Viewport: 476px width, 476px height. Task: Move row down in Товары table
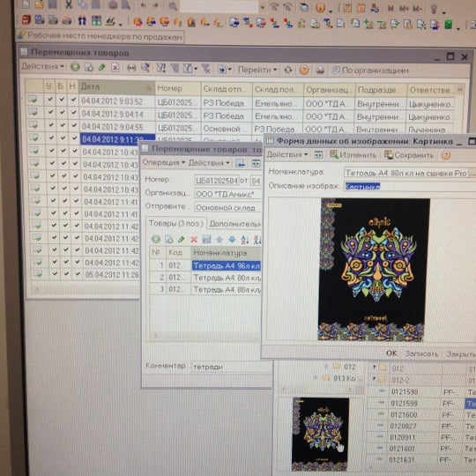click(x=232, y=240)
